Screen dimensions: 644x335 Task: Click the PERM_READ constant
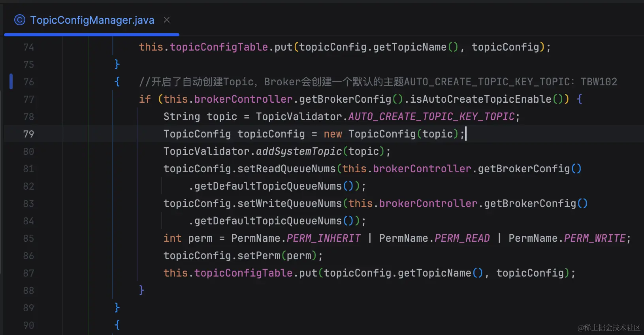462,238
